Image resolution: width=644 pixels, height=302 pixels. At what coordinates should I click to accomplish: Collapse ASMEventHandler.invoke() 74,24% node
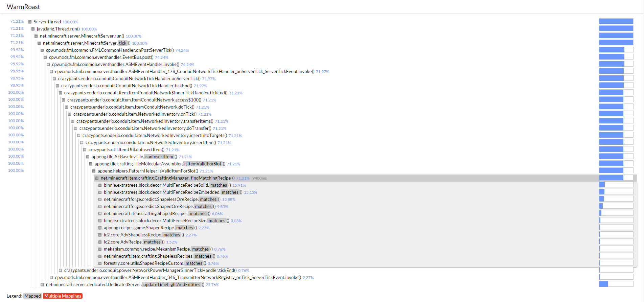point(48,65)
